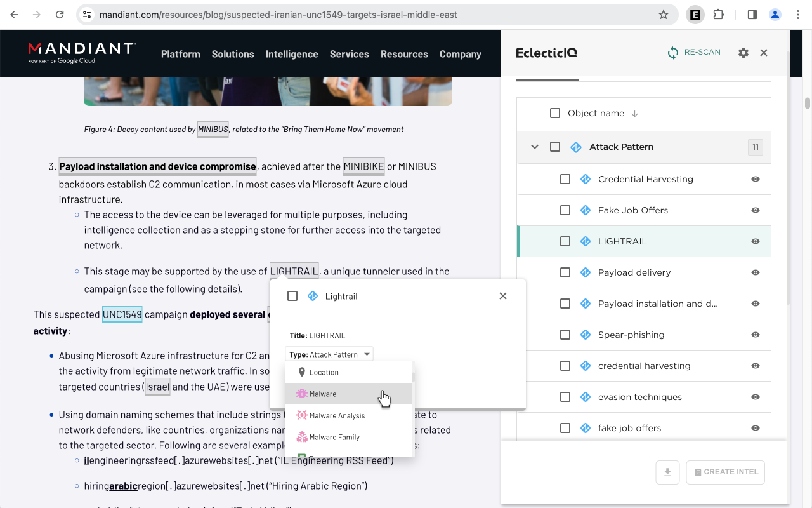Click the Fake Job Offers attack pattern icon
Viewport: 812px width, 508px height.
click(x=586, y=210)
